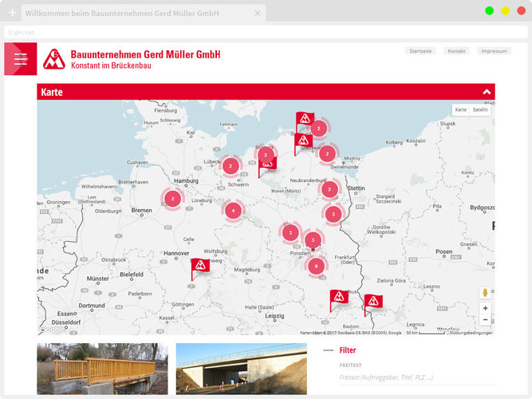Click the Gerd Müller company logo
The image size is (532, 399).
coord(55,59)
